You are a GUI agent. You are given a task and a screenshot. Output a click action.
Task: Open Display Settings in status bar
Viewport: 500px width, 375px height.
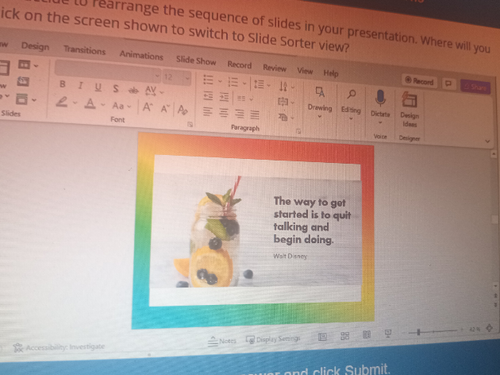(273, 339)
